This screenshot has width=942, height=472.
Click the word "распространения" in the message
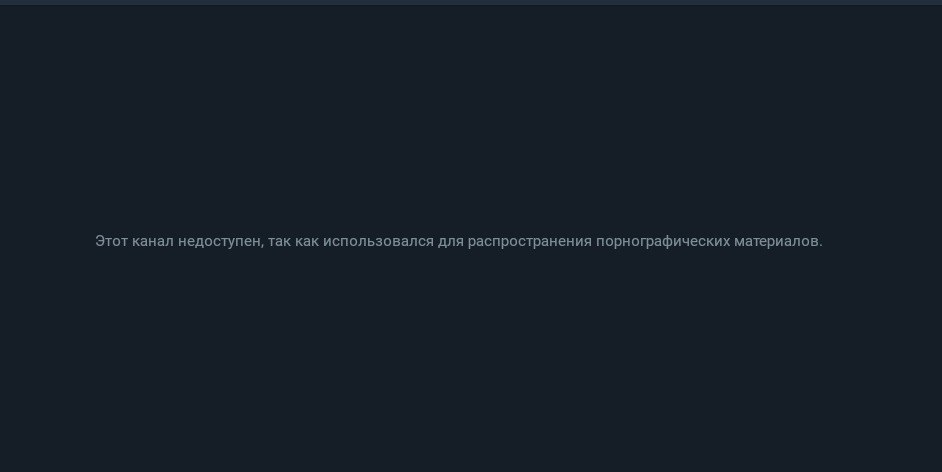point(530,242)
